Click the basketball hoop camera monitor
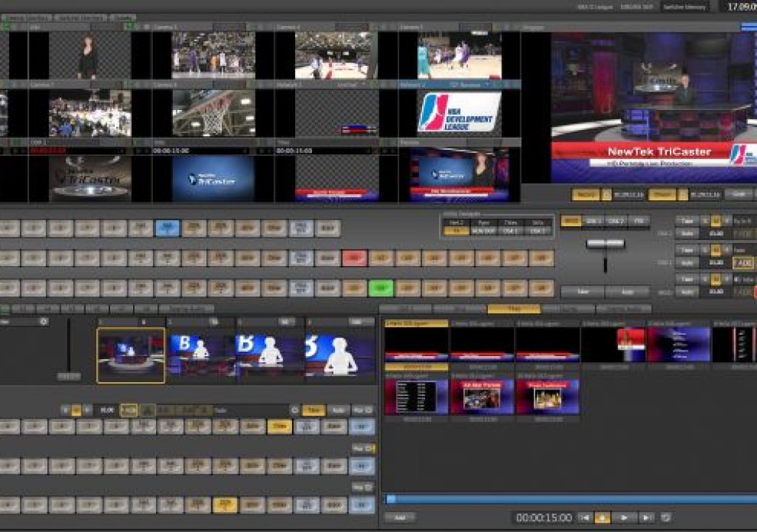This screenshot has width=757, height=532. pos(214,113)
